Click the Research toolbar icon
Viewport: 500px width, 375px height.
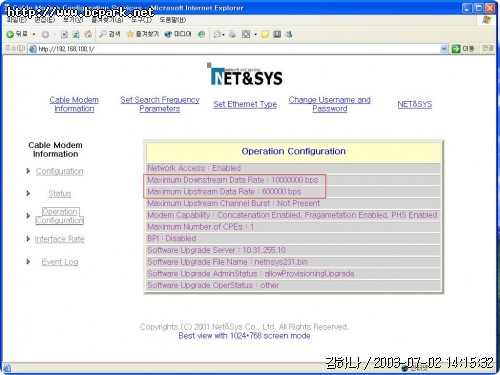coord(277,34)
